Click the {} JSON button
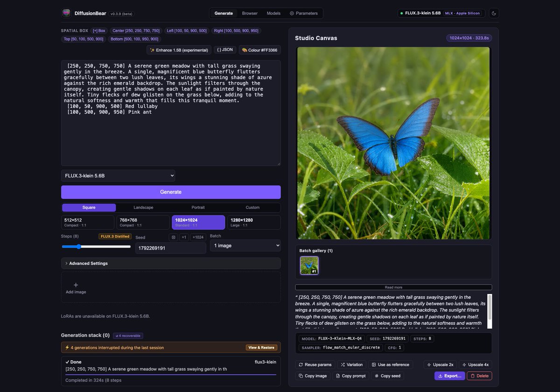The width and height of the screenshot is (560, 392). pyautogui.click(x=225, y=50)
